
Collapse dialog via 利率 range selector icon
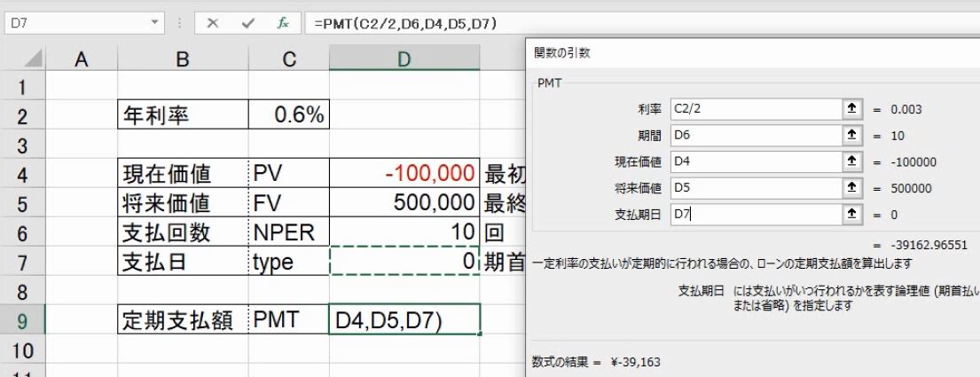pyautogui.click(x=851, y=109)
